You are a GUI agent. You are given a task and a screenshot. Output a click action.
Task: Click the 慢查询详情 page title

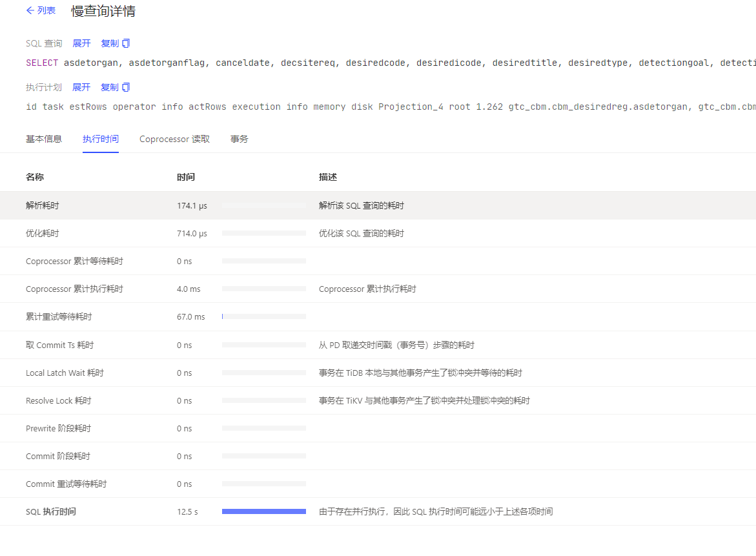(x=103, y=11)
